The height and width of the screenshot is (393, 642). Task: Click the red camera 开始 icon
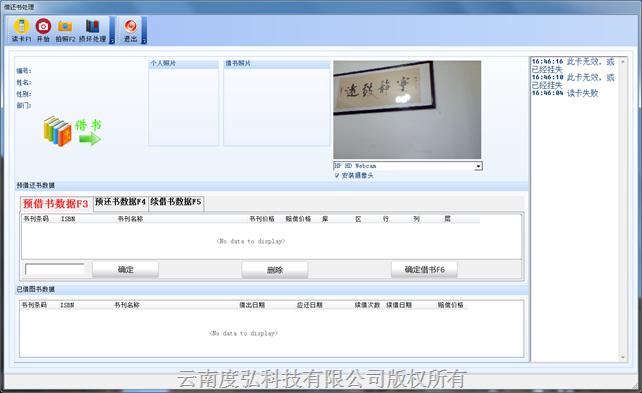(43, 27)
